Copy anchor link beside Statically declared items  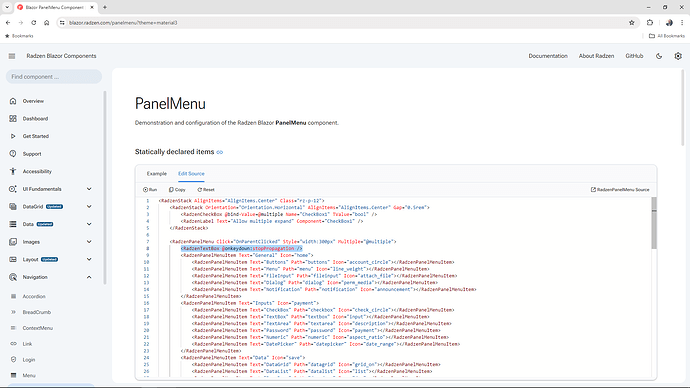pos(220,152)
